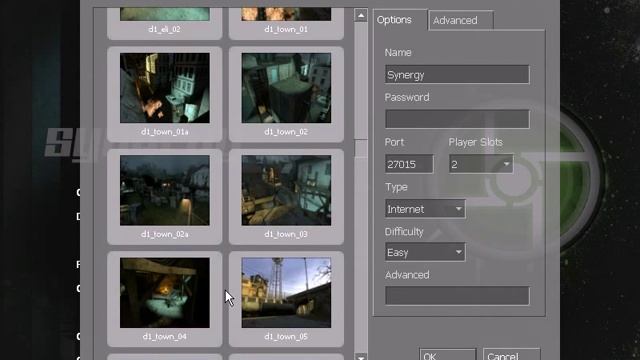
Task: Select the d1_town_02 map thumbnail
Action: point(286,88)
